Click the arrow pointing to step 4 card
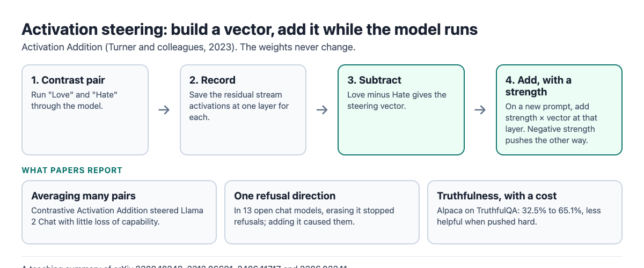This screenshot has width=644, height=268. pos(480,110)
